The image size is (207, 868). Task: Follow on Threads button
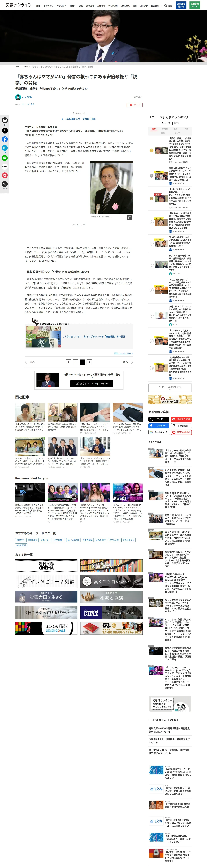(x=181, y=426)
